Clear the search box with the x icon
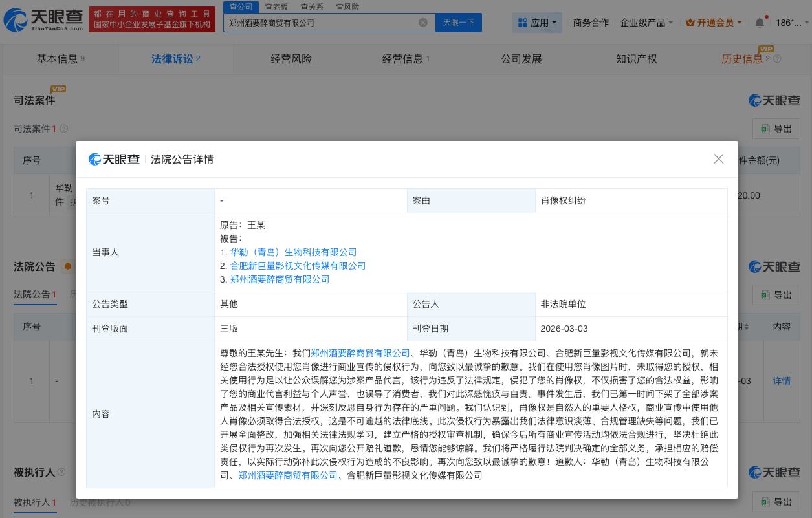Screen dimensions: 812x518 [x=423, y=22]
